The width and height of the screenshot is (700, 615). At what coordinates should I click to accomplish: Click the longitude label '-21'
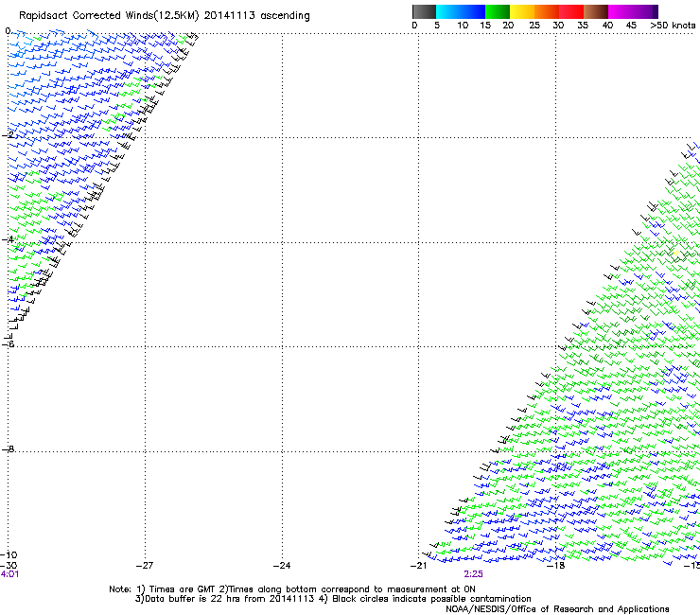[418, 566]
